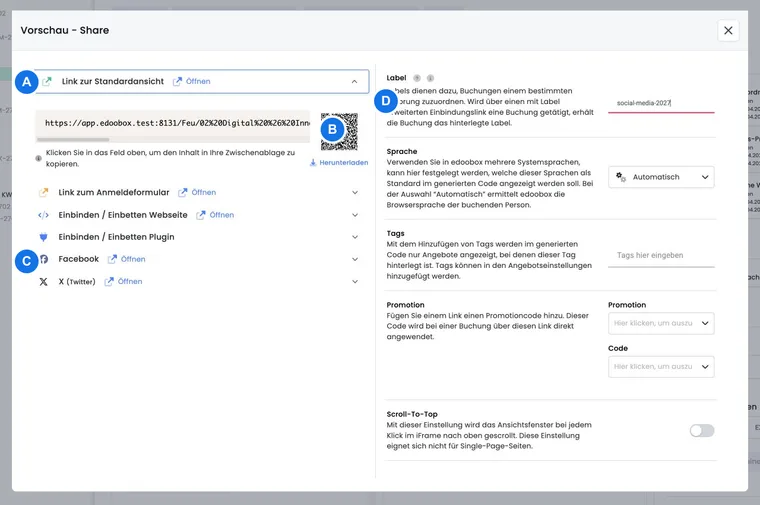Click the external link icon beside Link zur Standardansicht
760x505 pixels.
click(x=47, y=81)
